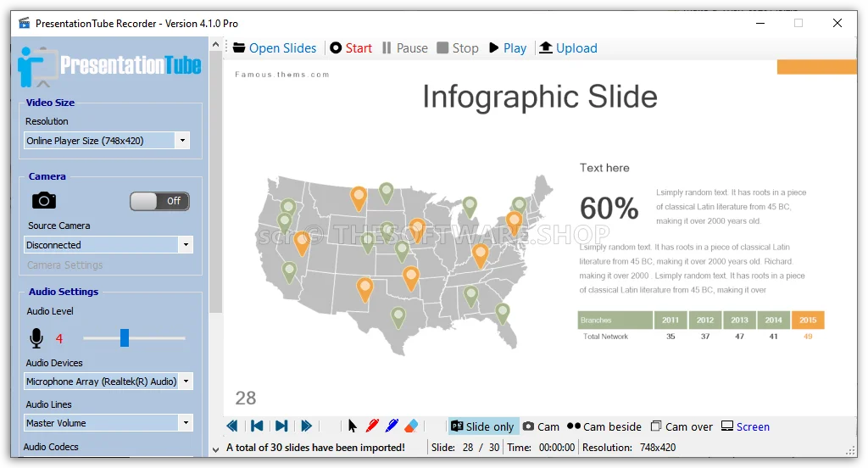Click the slides imported status message
The width and height of the screenshot is (868, 468).
point(315,448)
